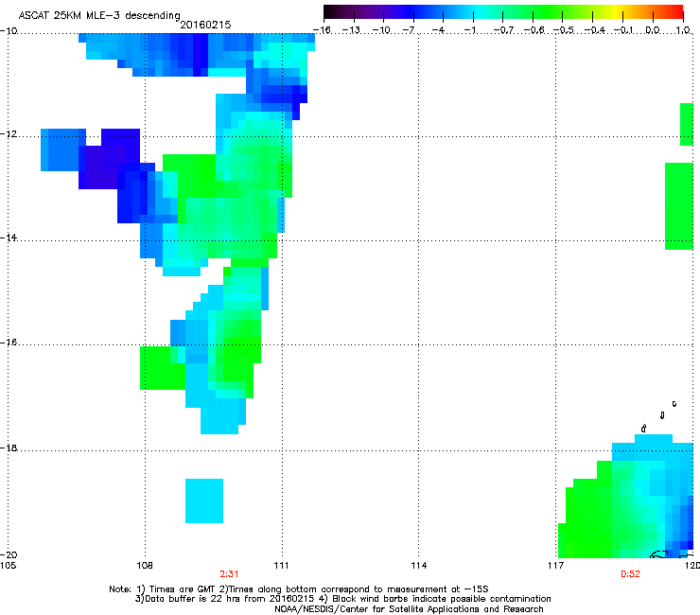
Task: Click the isolated cyan square patch below latitude -18
Action: (204, 501)
